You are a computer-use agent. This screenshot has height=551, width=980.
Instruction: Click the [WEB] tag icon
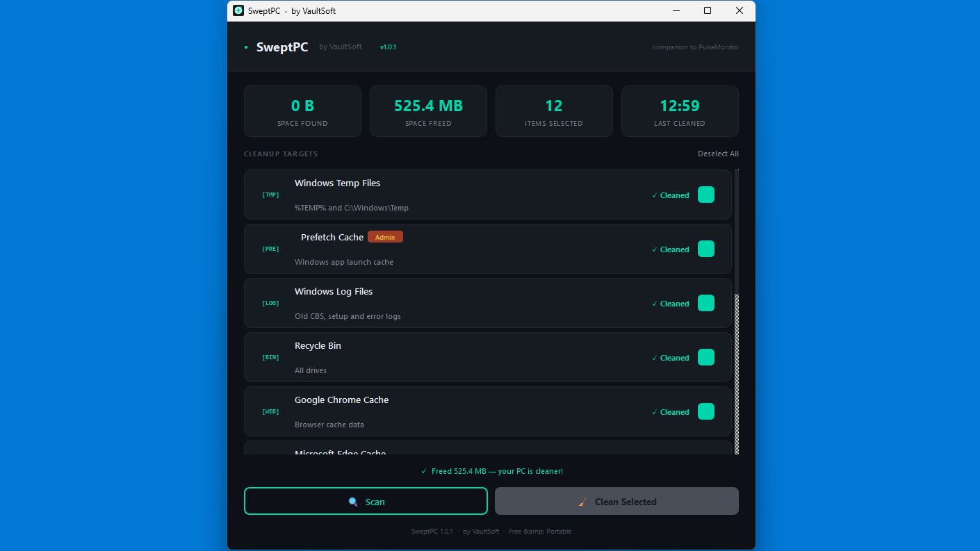[270, 411]
